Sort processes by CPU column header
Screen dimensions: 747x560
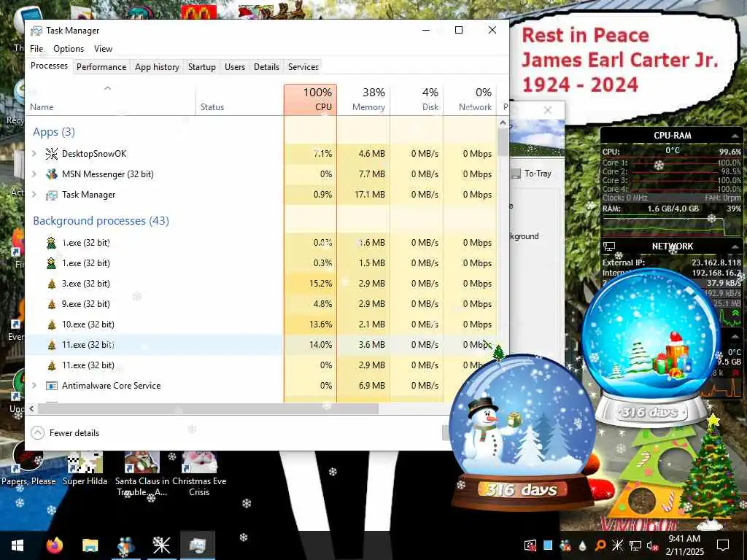[x=310, y=99]
